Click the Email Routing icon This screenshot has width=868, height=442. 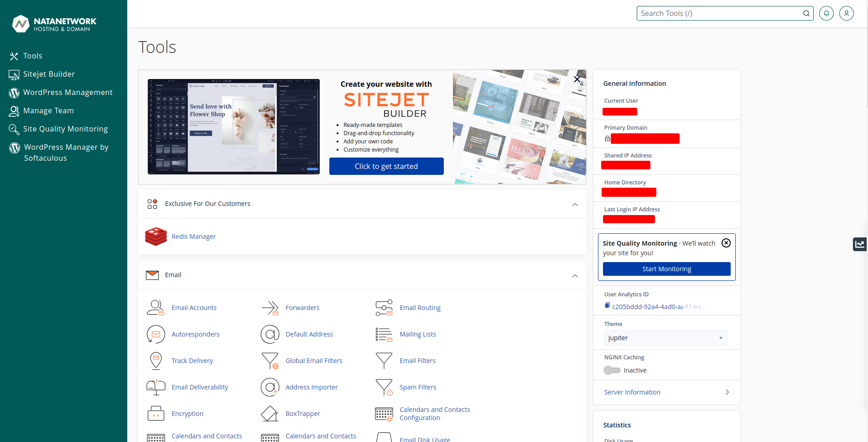tap(384, 308)
